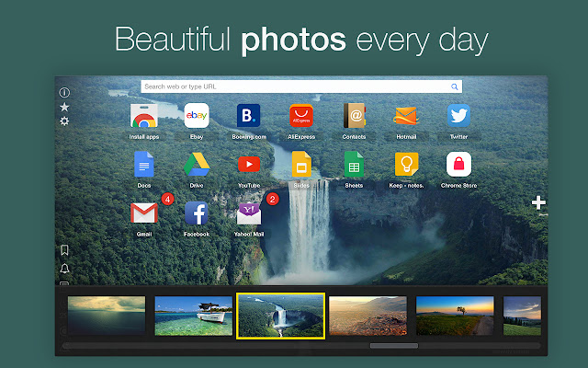The width and height of the screenshot is (588, 368).
Task: Open the Hotmail envelope icon
Action: pyautogui.click(x=406, y=116)
